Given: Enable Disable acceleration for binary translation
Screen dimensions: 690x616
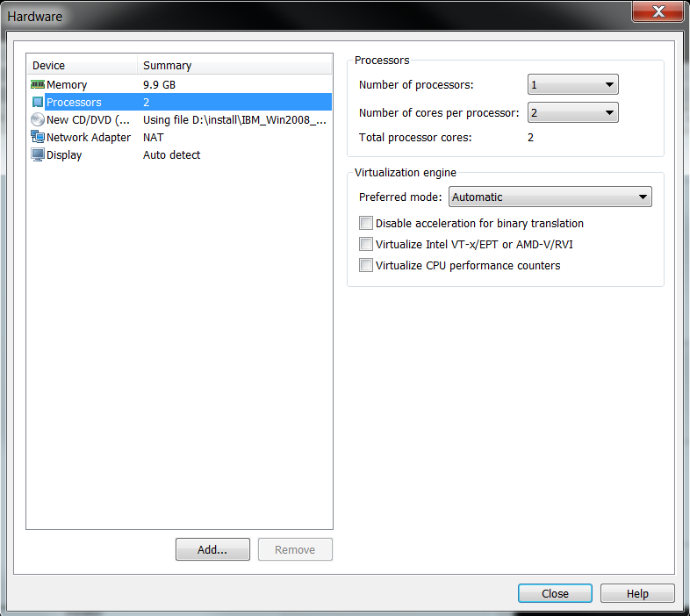Looking at the screenshot, I should pos(366,223).
